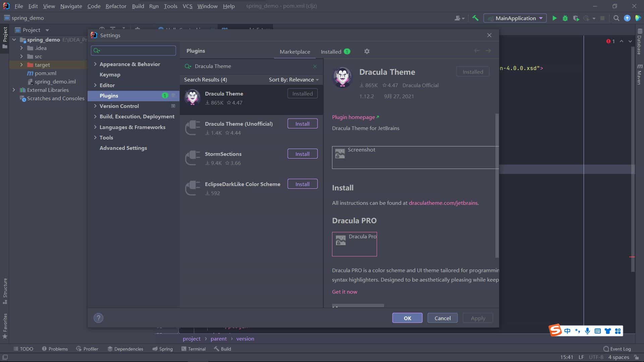Open the Structure tool window
644x362 pixels.
[x=5, y=291]
